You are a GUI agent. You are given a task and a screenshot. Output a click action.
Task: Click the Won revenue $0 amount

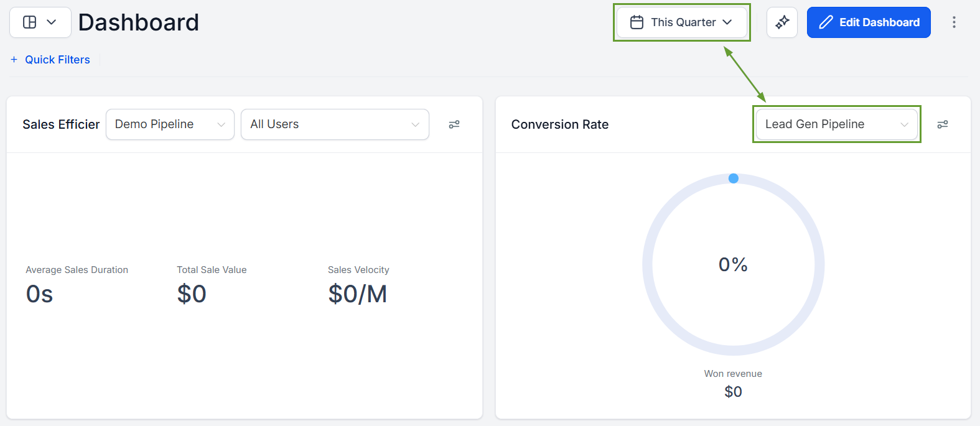point(733,392)
